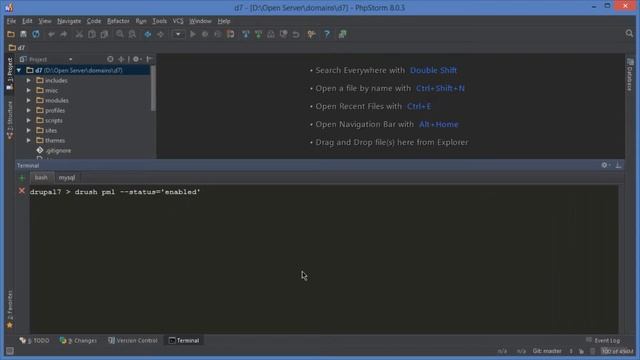This screenshot has width=640, height=360.
Task: Click the Undo arrow icon
Action: pyautogui.click(x=51, y=34)
